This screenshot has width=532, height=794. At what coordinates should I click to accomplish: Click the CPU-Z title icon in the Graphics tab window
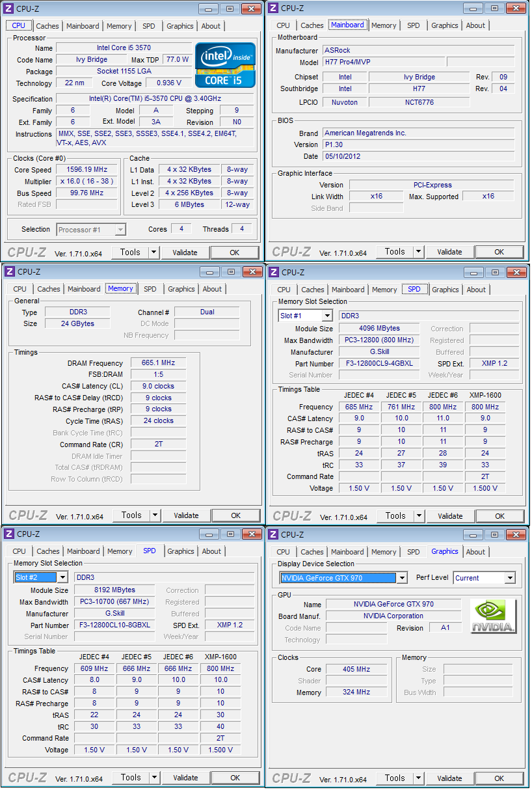coord(274,534)
